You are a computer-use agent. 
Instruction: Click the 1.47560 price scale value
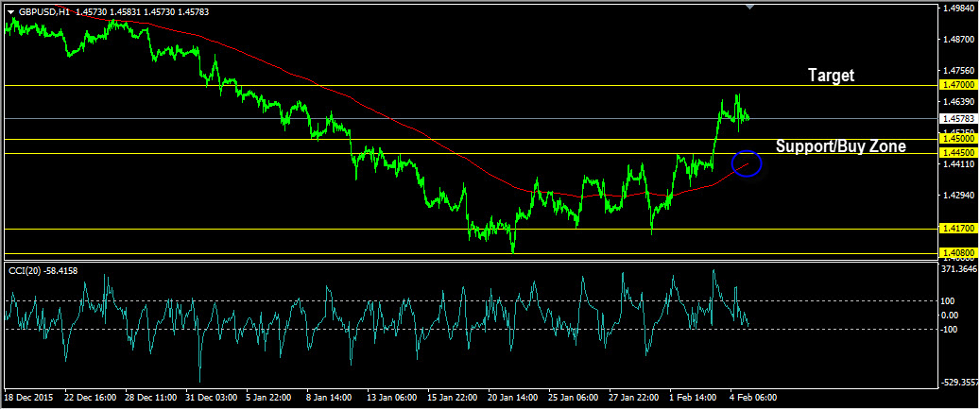(x=959, y=71)
